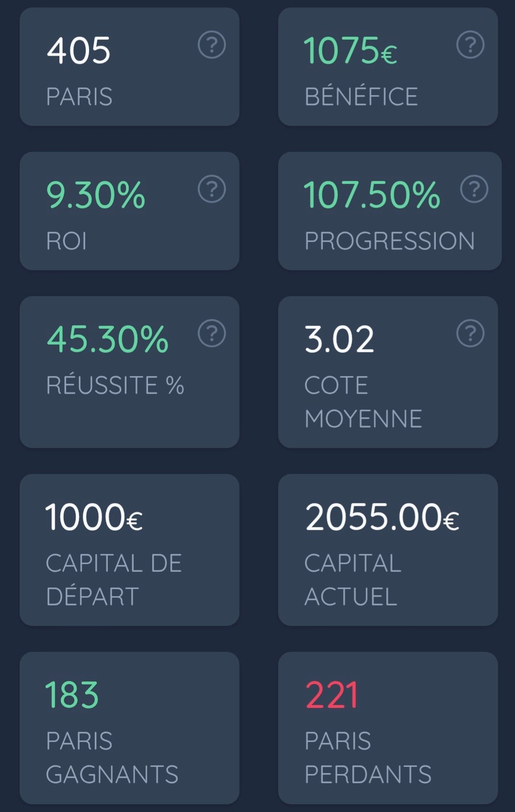Show help for RÉUSSITE % stat
This screenshot has width=515, height=812.
212,333
